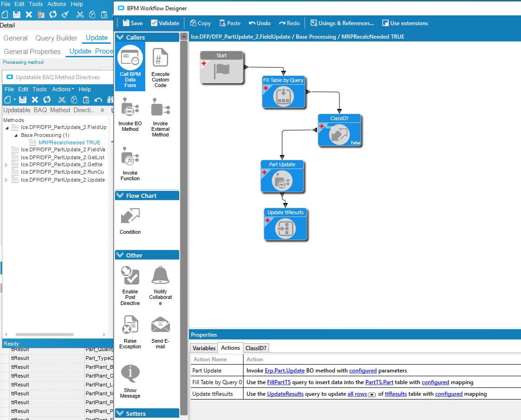Screen dimensions: 521x420
Task: Open the Actions menu in Method Directives window
Action: point(63,89)
